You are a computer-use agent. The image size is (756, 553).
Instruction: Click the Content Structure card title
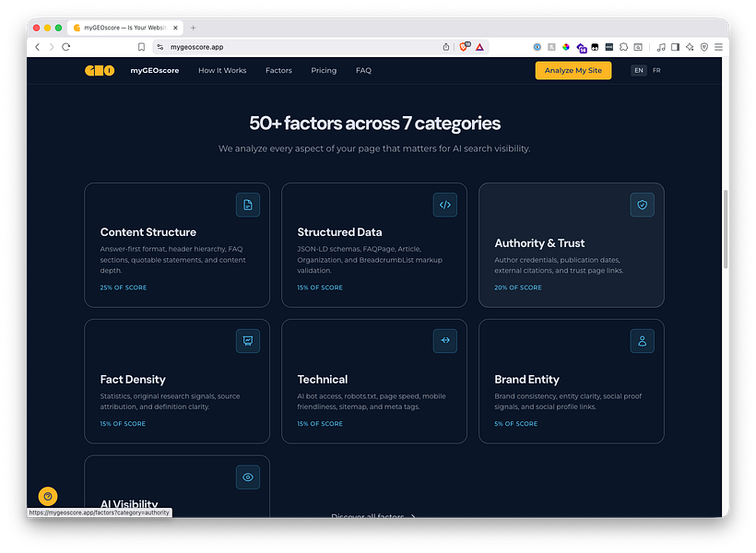click(x=148, y=232)
